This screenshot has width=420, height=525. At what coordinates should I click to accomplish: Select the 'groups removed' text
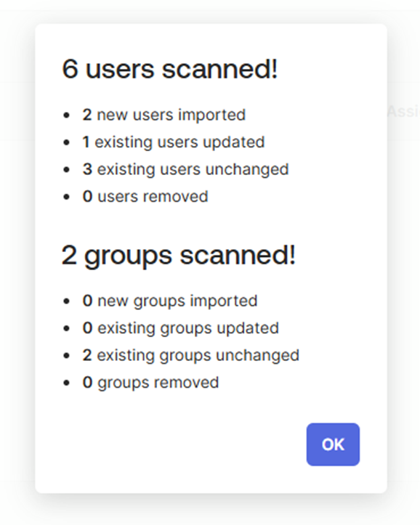tap(158, 383)
